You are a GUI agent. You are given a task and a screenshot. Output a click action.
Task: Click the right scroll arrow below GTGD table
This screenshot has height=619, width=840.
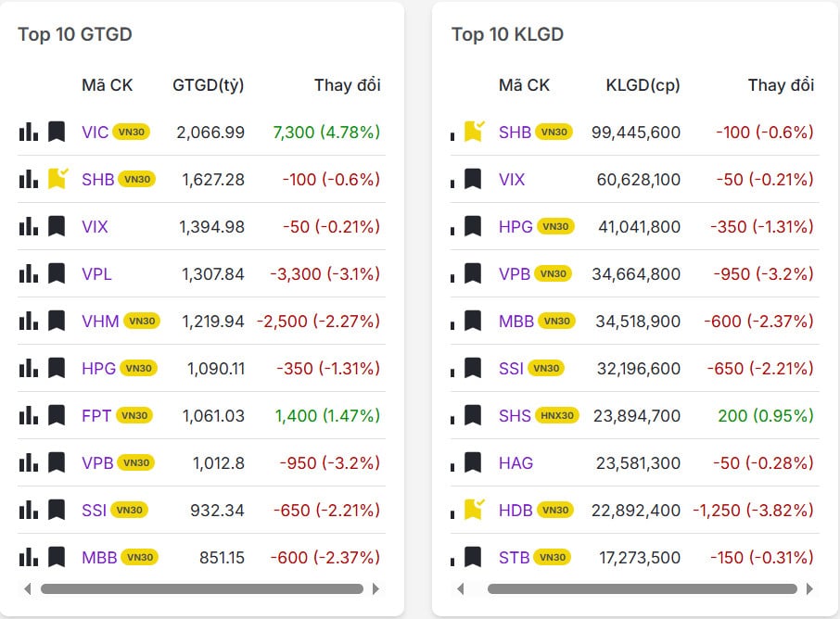click(376, 588)
